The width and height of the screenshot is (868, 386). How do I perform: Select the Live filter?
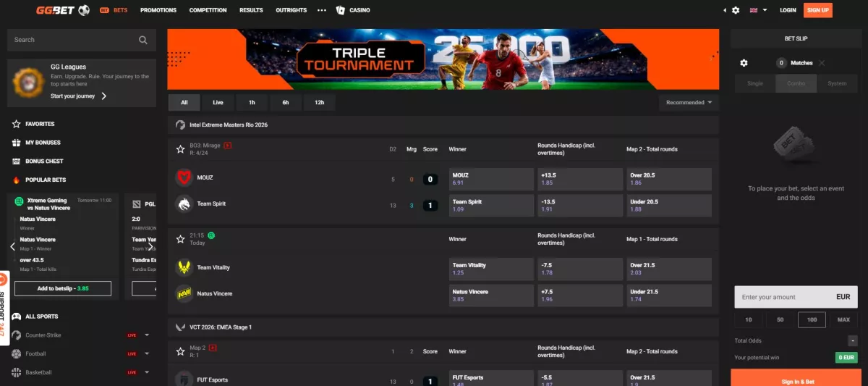click(x=218, y=102)
